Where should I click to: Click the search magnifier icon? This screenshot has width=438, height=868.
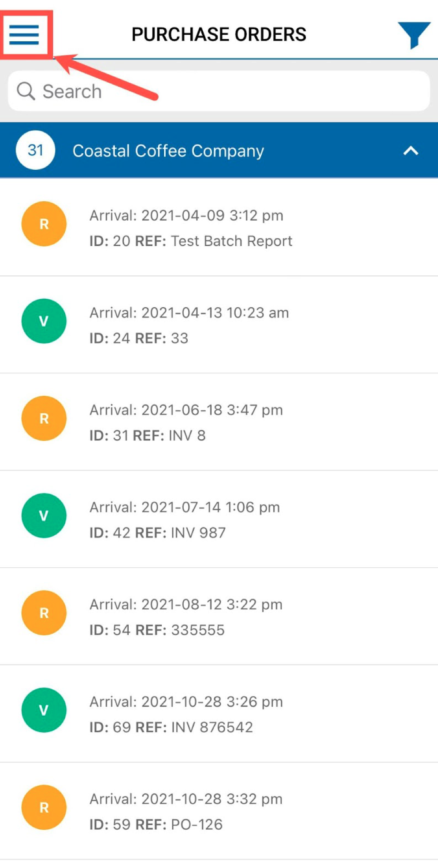click(x=26, y=91)
